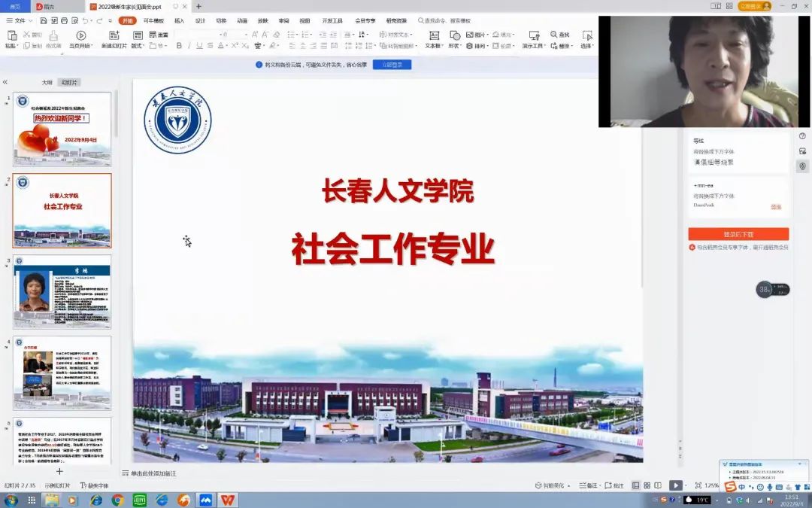Viewport: 812px width, 508px height.
Task: Apply bulleted list formatting
Action: [291, 34]
